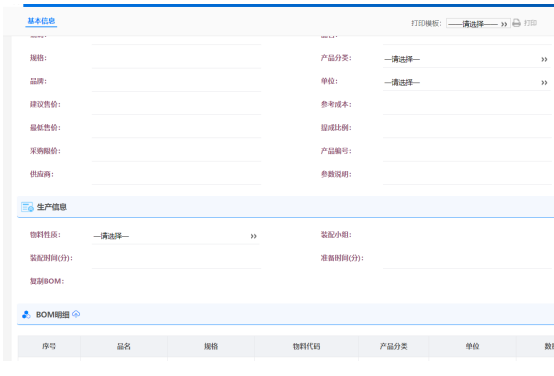Focus the 参考成本 field
The height and width of the screenshot is (376, 554).
pyautogui.click(x=467, y=106)
